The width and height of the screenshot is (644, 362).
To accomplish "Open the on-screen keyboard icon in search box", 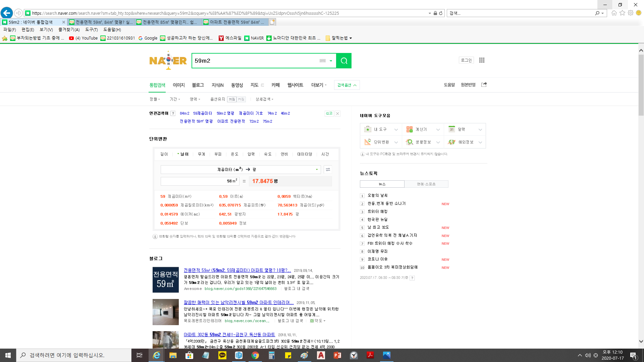I will [x=322, y=61].
